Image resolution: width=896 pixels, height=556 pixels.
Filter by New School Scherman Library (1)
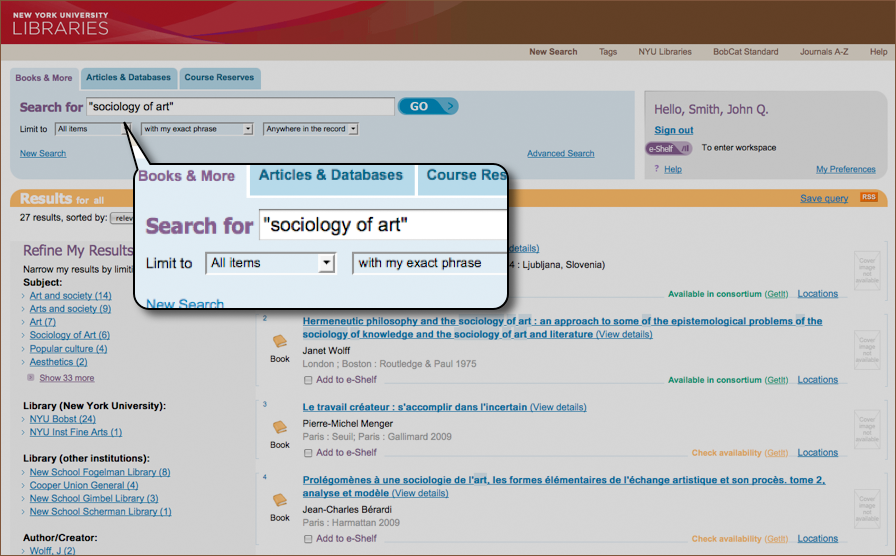pyautogui.click(x=101, y=511)
